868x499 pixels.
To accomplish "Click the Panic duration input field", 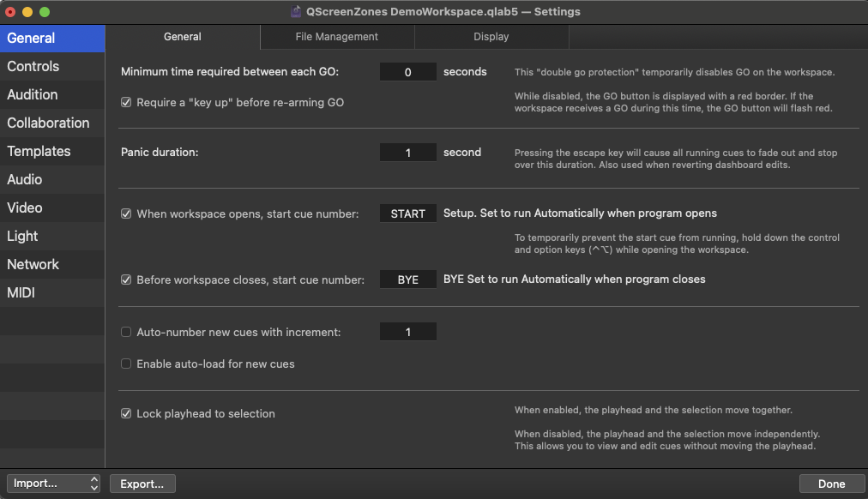I will 407,152.
